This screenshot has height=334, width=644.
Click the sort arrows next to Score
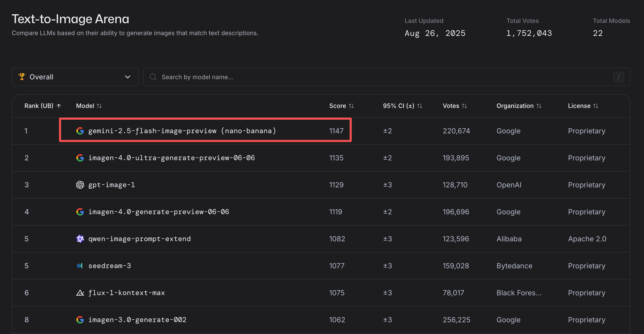coord(351,106)
